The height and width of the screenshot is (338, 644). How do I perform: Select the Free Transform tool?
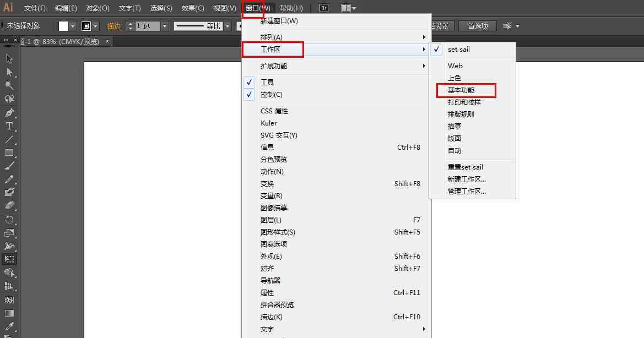[9, 259]
